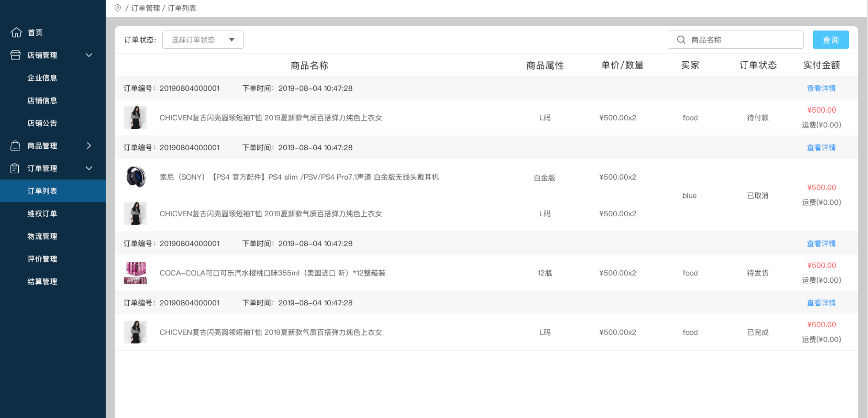Open the Coca-Cola product thumbnail
Screen dimensions: 868x418
(135, 273)
